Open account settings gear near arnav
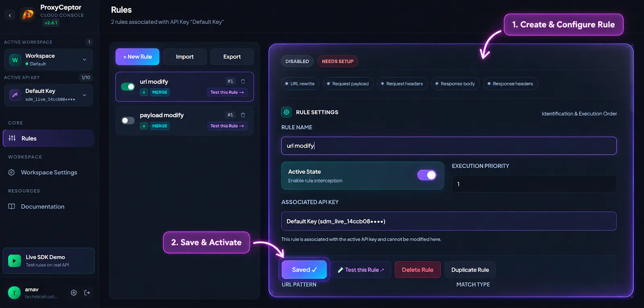This screenshot has width=644, height=308. pos(74,293)
